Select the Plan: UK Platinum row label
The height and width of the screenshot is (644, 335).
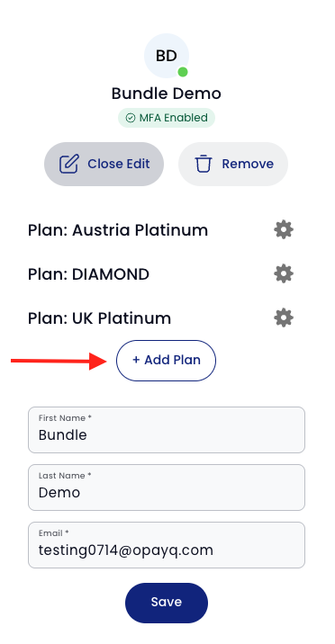(x=99, y=318)
